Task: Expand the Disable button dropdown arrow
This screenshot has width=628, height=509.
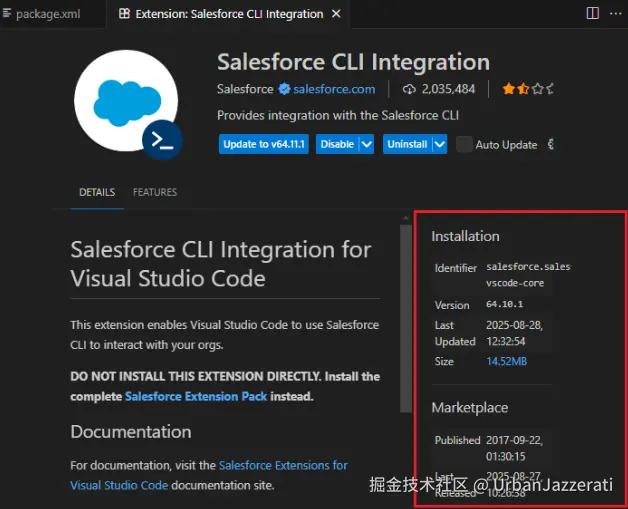Action: (366, 144)
